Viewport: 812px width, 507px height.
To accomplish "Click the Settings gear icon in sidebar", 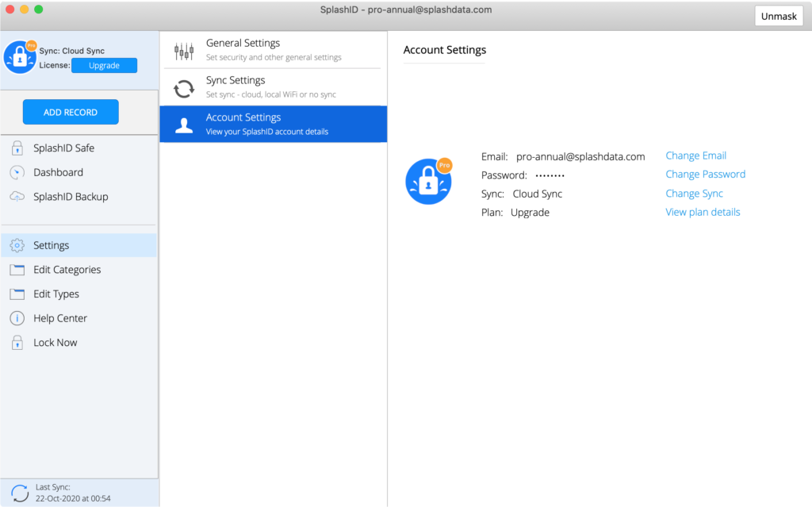I will (x=17, y=246).
